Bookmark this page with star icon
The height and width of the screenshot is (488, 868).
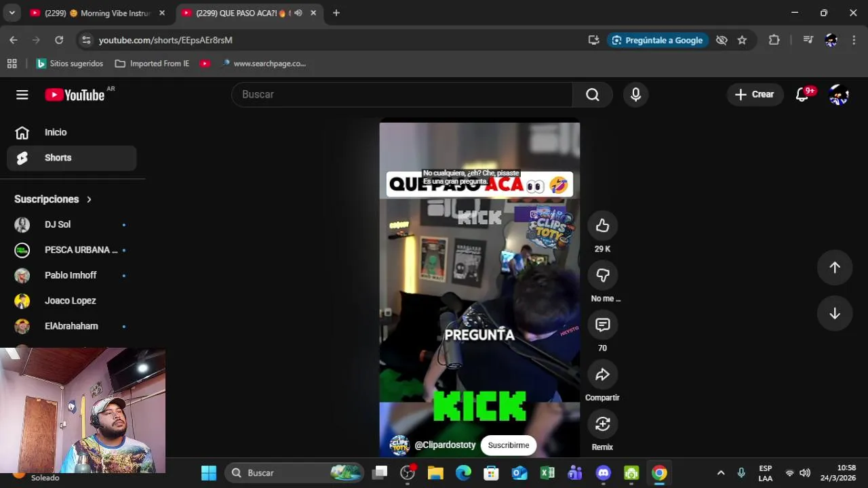point(742,40)
